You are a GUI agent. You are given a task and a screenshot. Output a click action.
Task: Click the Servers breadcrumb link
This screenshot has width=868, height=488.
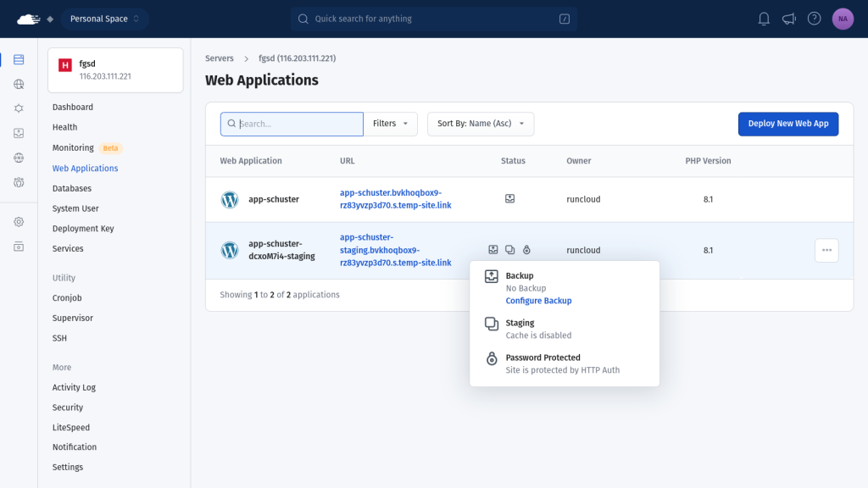(220, 58)
